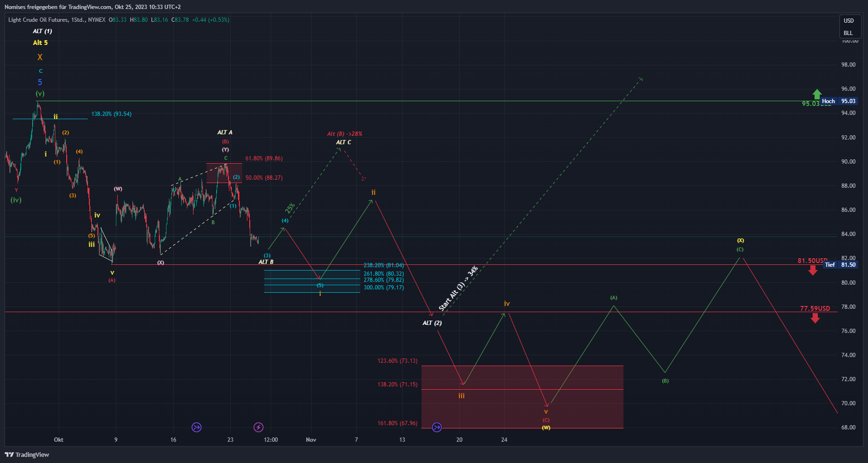Viewport: 868px width, 463px height.
Task: Click the Fibonacci label 138.20% (93.54)
Action: pos(111,114)
